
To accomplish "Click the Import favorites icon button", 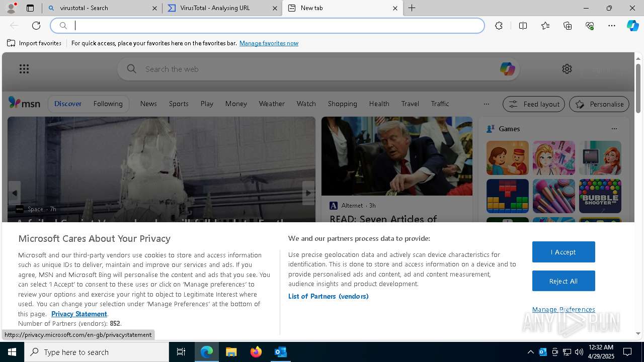I will pyautogui.click(x=34, y=43).
